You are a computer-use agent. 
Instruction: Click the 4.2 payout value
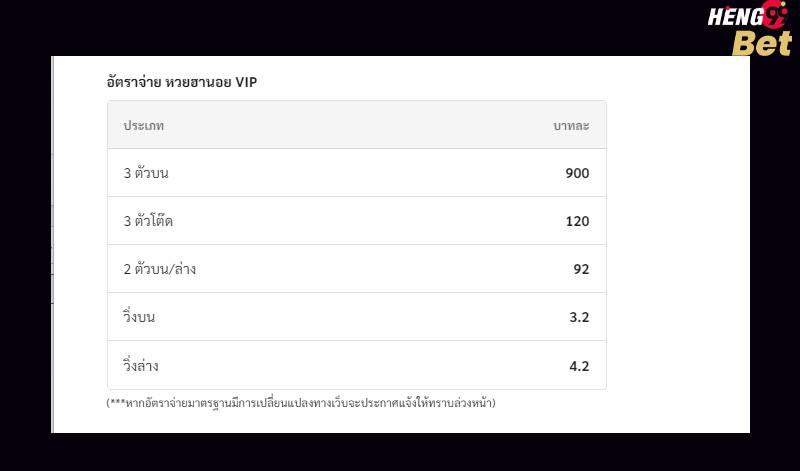coord(579,366)
